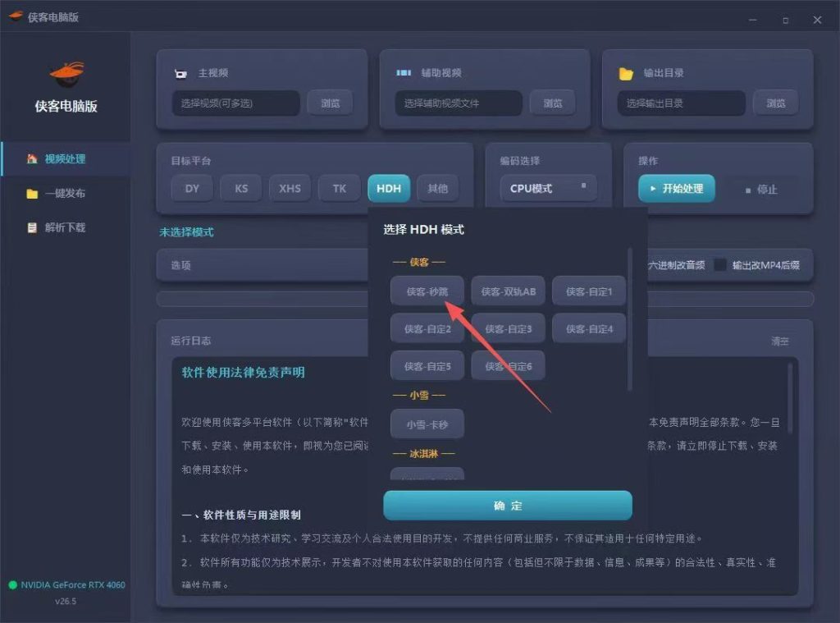Viewport: 840px width, 623px height.
Task: Click the 一、软件性质与用途限制 heading
Action: tap(241, 515)
